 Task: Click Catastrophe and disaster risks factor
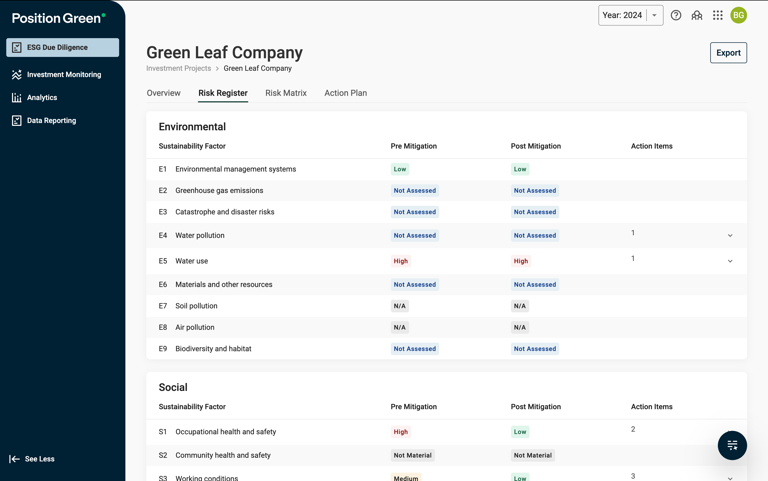coord(225,212)
